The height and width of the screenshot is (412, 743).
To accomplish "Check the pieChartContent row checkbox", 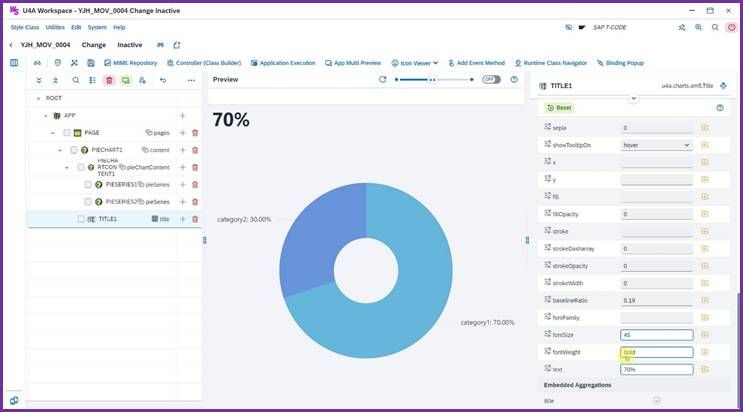I will coord(81,167).
